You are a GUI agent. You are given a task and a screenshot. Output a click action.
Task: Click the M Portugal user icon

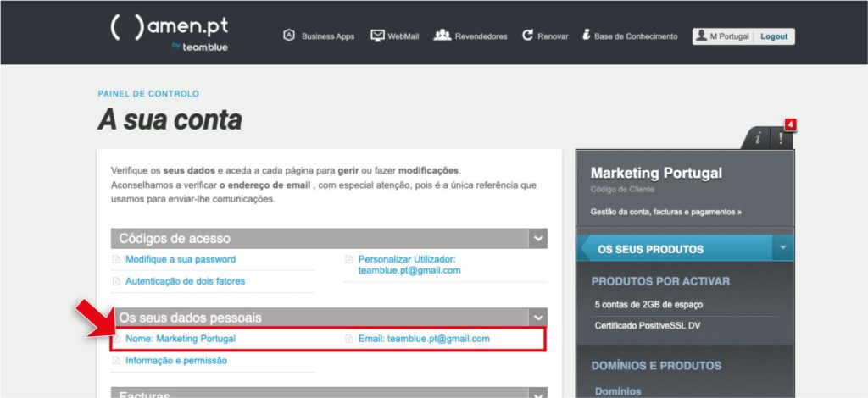pos(700,36)
